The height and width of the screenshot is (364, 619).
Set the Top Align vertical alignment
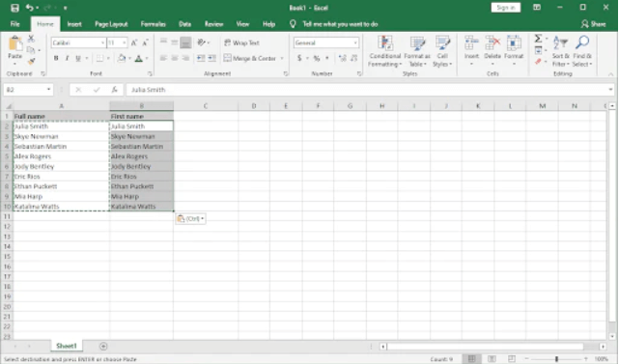(163, 42)
